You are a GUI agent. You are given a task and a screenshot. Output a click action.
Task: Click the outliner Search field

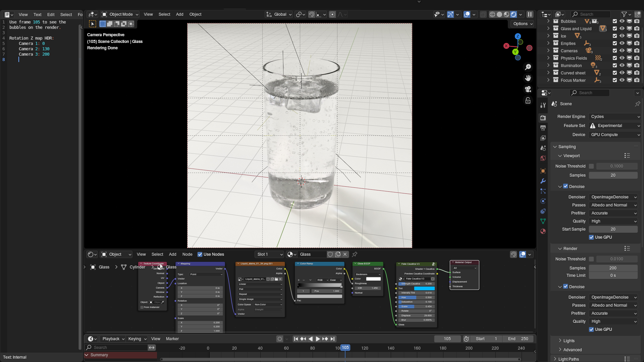click(591, 14)
